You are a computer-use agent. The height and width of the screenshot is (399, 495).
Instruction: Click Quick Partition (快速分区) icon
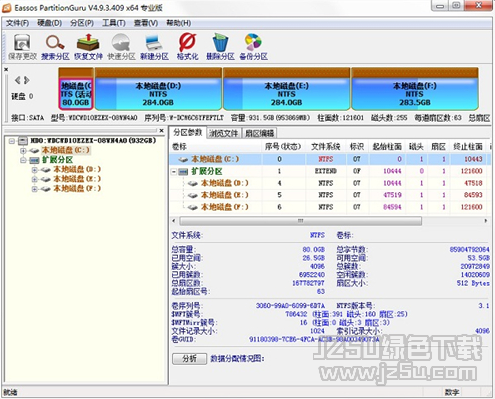click(121, 47)
